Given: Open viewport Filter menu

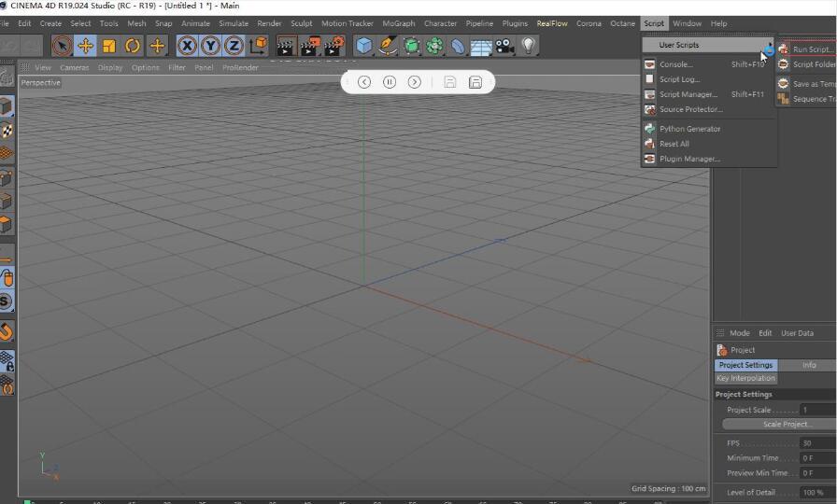Looking at the screenshot, I should coord(177,68).
